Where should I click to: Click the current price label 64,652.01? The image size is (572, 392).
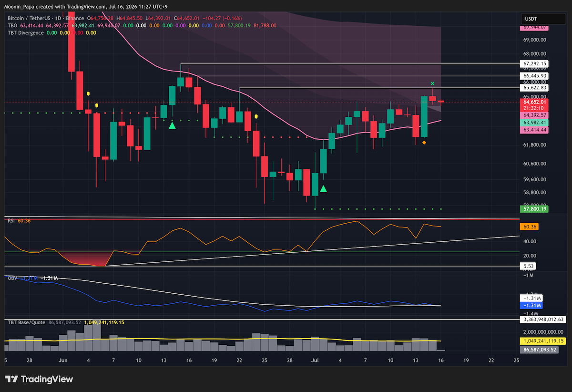pos(535,102)
